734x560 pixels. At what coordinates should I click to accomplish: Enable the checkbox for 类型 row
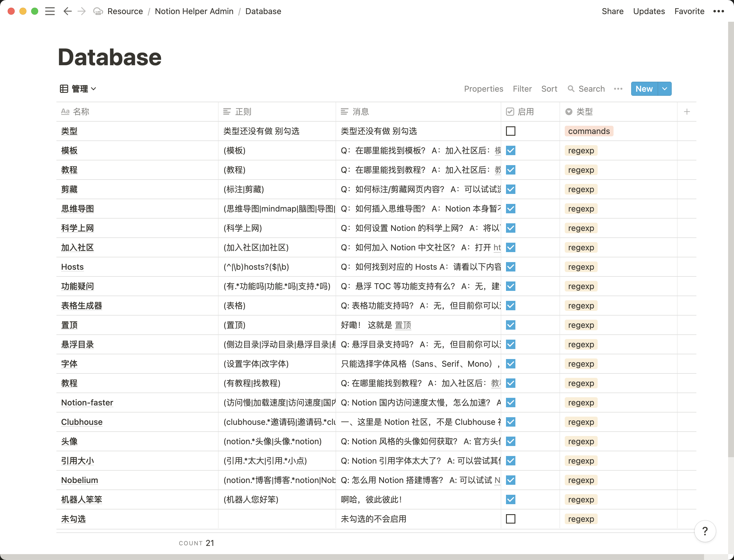(x=510, y=131)
